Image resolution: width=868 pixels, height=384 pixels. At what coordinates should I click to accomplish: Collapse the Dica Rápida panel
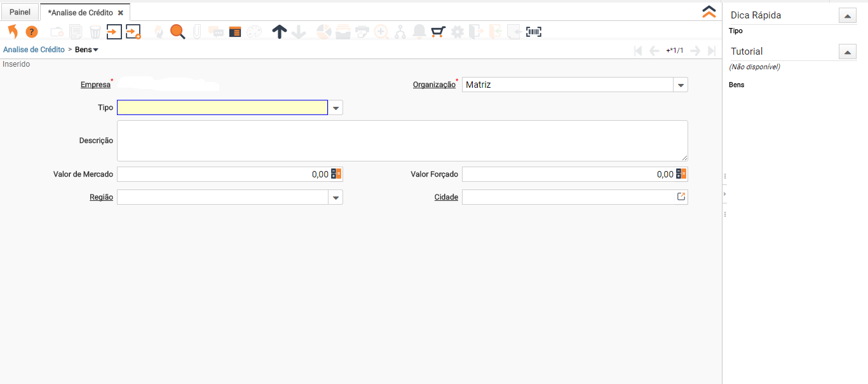click(847, 16)
